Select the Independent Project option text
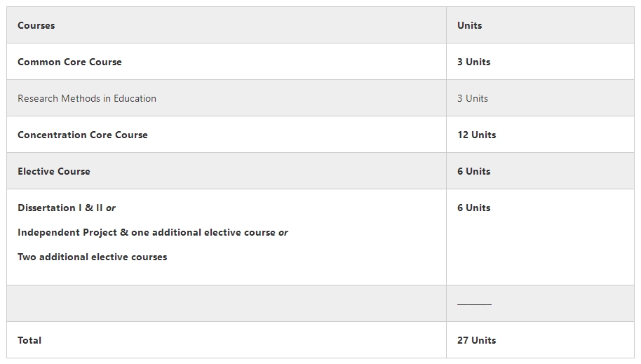Image resolution: width=641 pixels, height=364 pixels. pos(147,232)
